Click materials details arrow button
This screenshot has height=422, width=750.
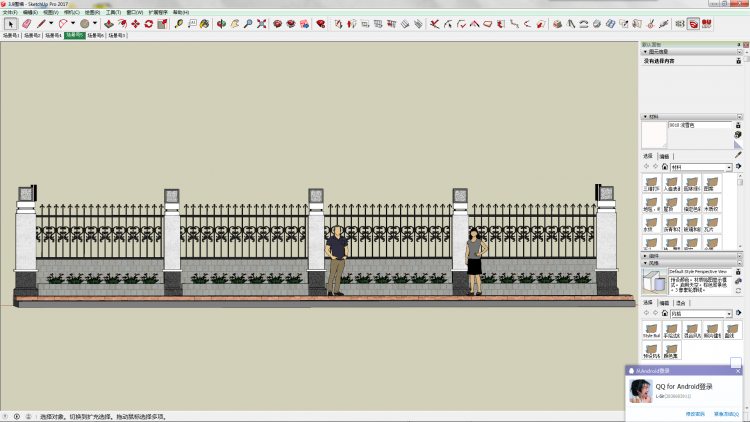coord(739,167)
